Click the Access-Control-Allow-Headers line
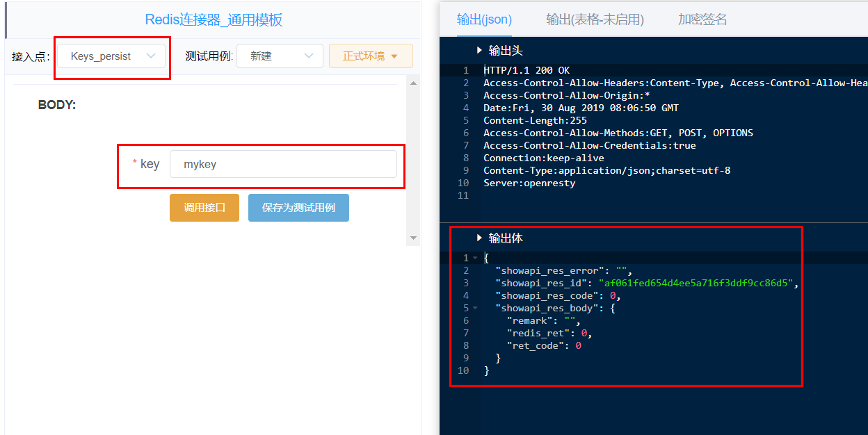Screen dimensions: 868x435 tap(675, 83)
